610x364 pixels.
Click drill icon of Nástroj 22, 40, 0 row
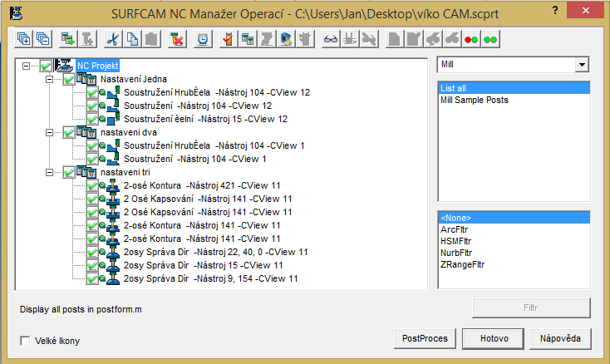113,252
